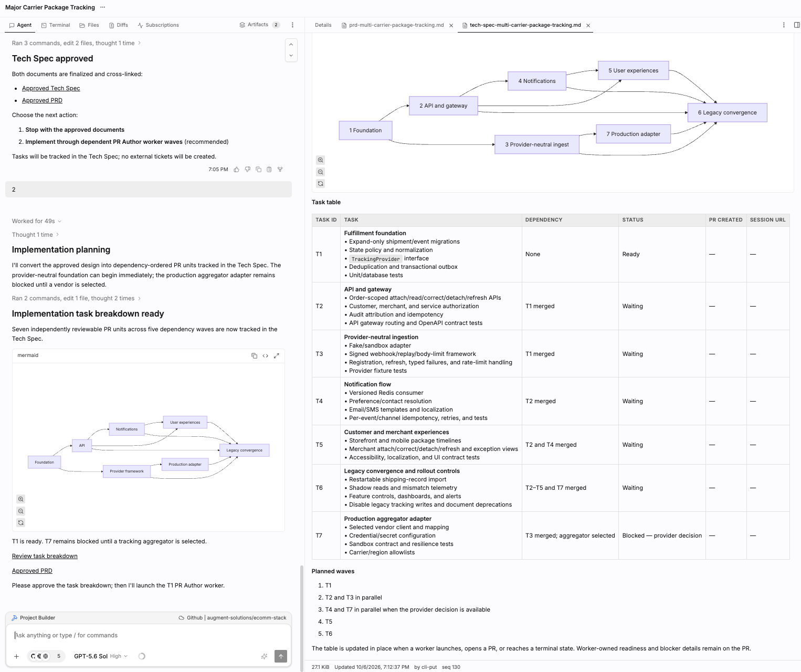The height and width of the screenshot is (672, 801).
Task: Click the sparkle enhance prompt icon
Action: coord(265,656)
